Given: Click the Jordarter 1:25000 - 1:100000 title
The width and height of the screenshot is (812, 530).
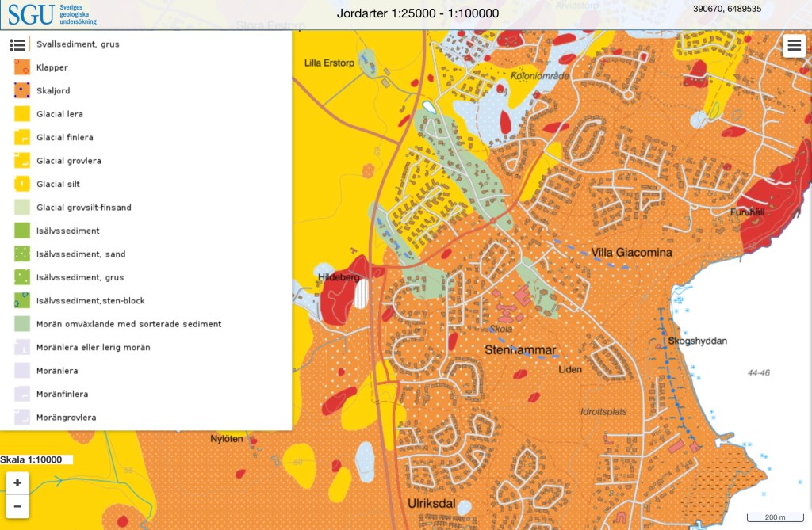Looking at the screenshot, I should coord(417,13).
